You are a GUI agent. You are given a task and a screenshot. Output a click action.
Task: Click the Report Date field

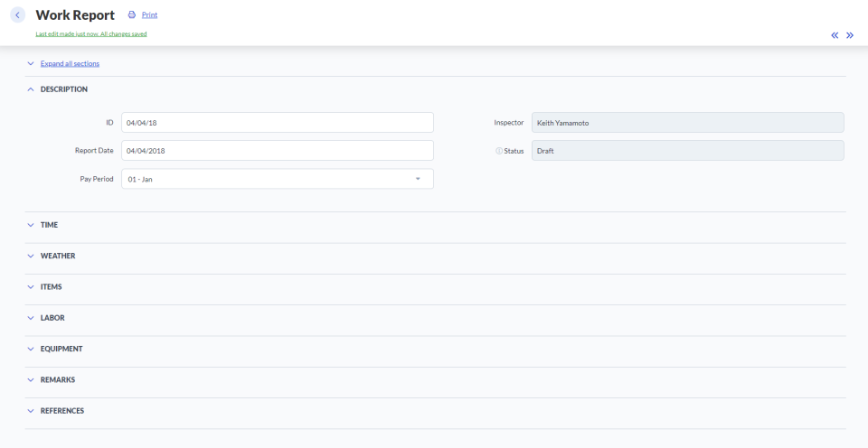pos(278,151)
